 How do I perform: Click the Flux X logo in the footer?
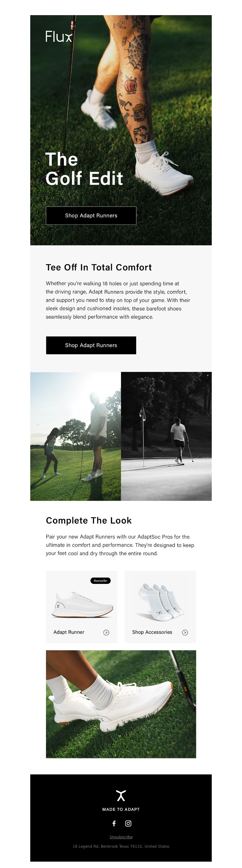pos(121,795)
